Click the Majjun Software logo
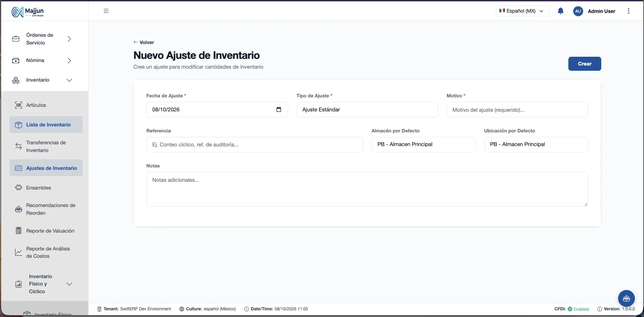Viewport: 644px width, 317px height. point(28,12)
